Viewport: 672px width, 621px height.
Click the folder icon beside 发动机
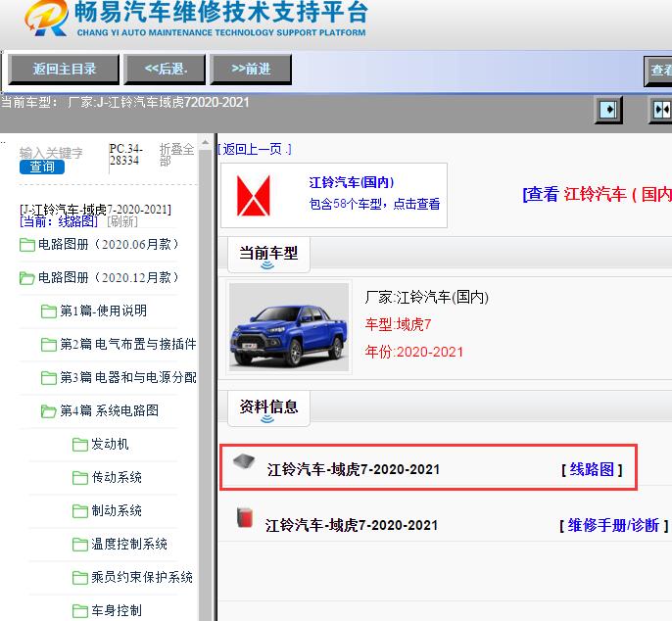pyautogui.click(x=80, y=445)
